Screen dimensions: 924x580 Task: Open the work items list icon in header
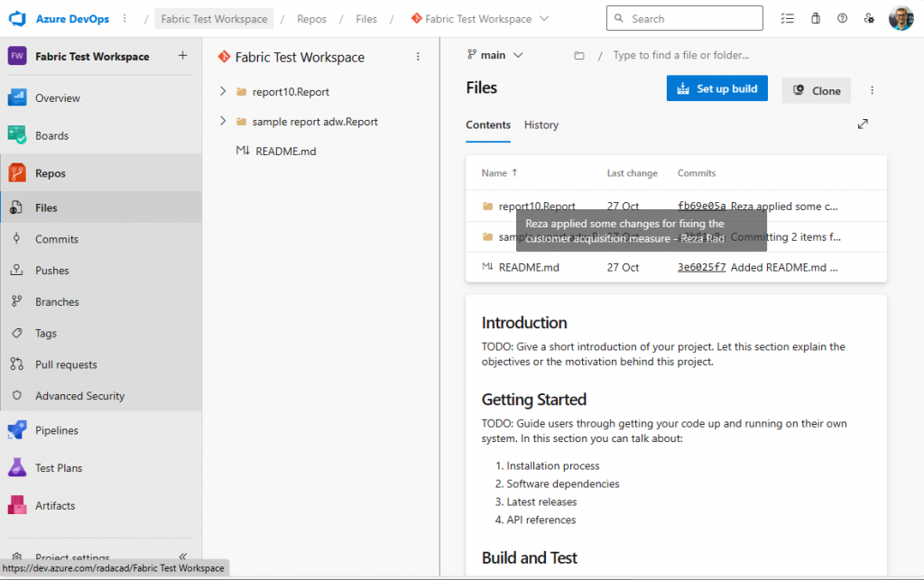tap(788, 18)
